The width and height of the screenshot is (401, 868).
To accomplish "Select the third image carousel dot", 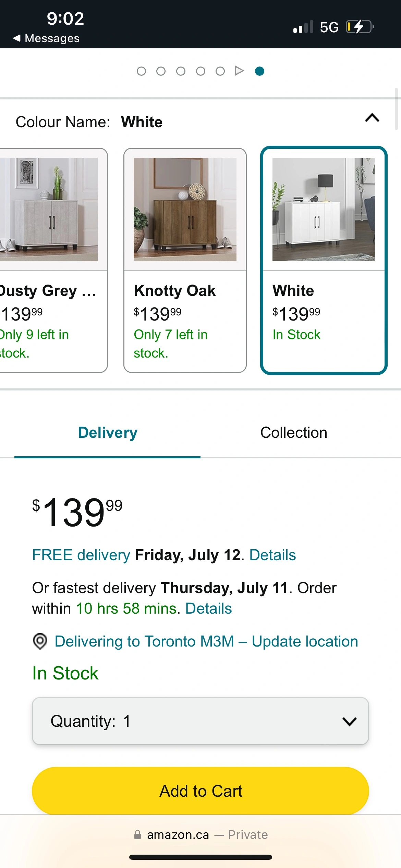I will (181, 71).
